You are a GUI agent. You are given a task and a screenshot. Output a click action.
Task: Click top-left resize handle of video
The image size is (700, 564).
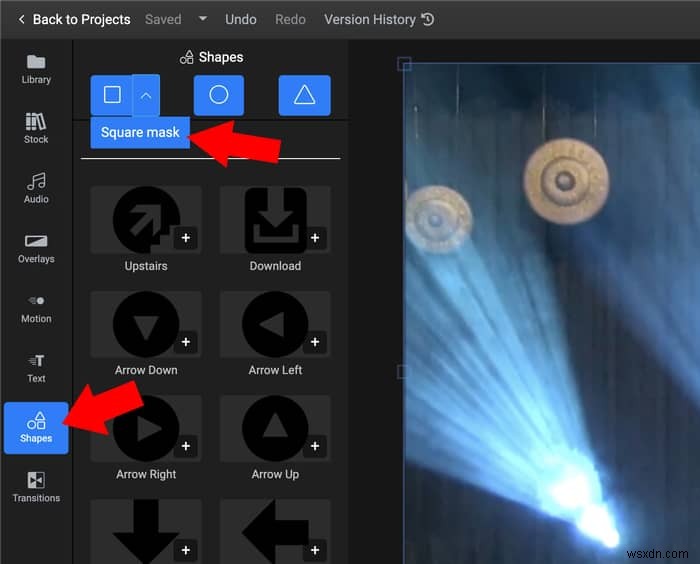[x=404, y=63]
